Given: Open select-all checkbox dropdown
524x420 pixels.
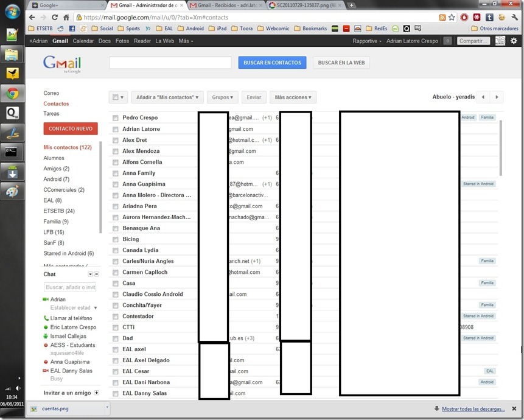Looking at the screenshot, I should point(118,97).
